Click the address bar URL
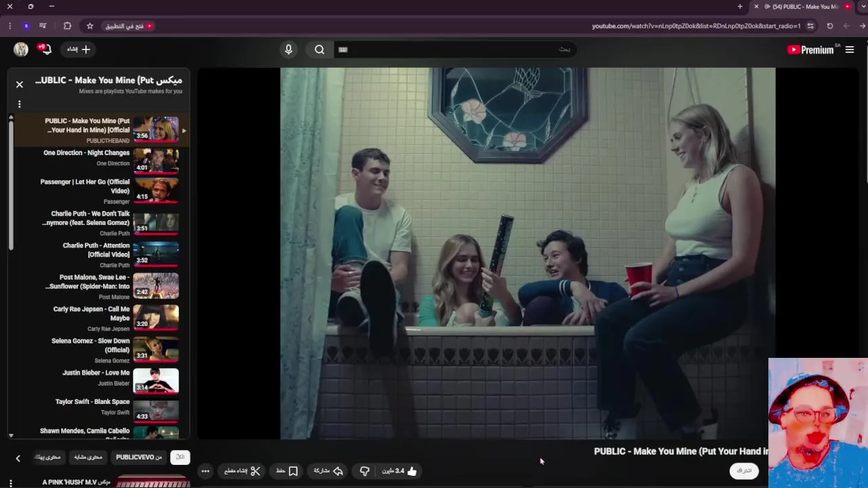This screenshot has width=868, height=488. click(x=696, y=26)
